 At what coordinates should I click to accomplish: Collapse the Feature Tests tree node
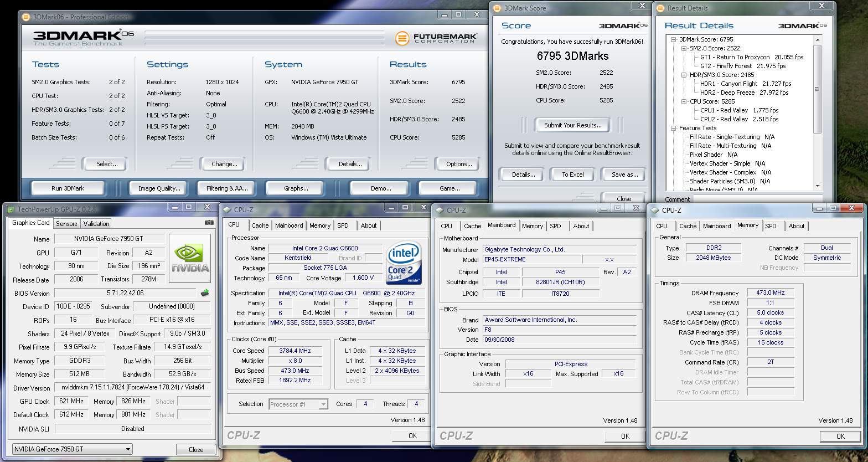(x=674, y=128)
